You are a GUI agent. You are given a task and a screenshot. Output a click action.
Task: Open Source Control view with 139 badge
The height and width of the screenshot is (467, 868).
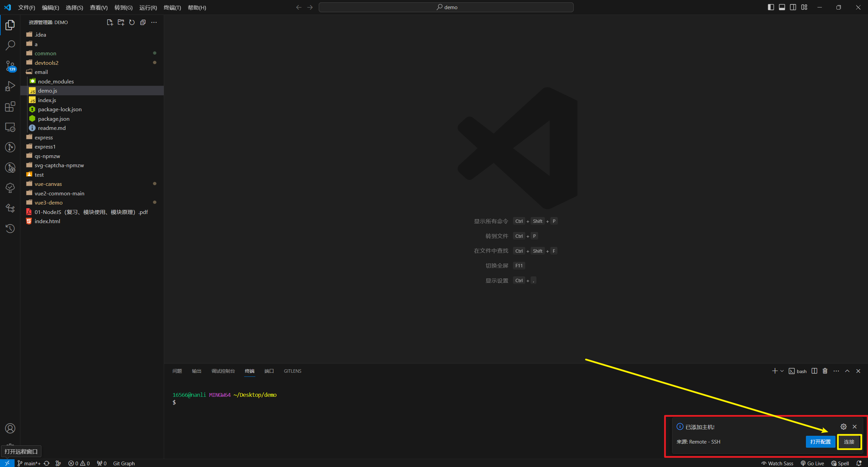coord(10,66)
